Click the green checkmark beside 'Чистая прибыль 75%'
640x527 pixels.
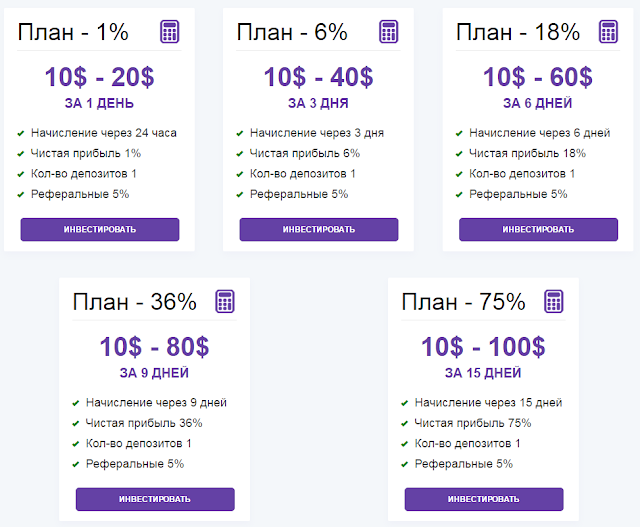click(404, 424)
